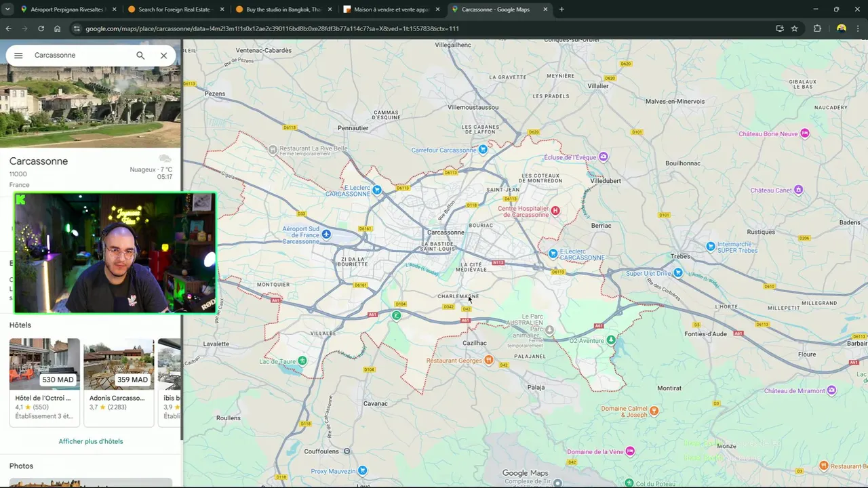The width and height of the screenshot is (868, 488).
Task: Click the browser home button
Action: [57, 28]
